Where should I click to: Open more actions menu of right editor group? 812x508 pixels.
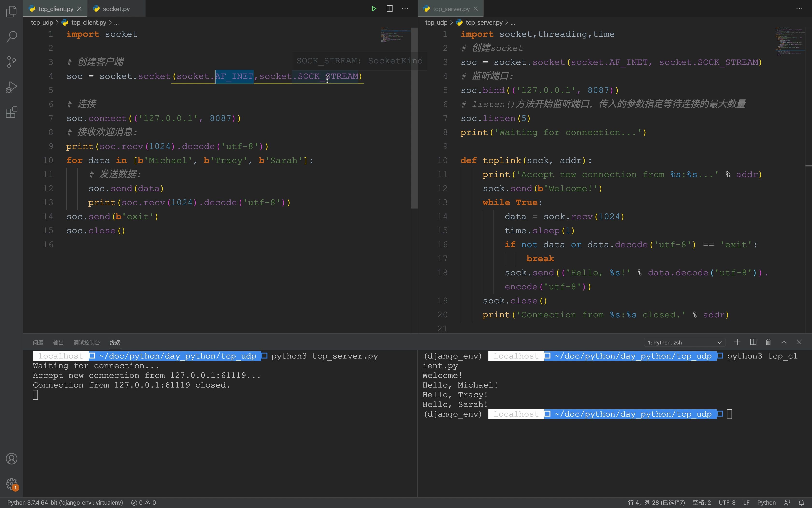point(799,9)
